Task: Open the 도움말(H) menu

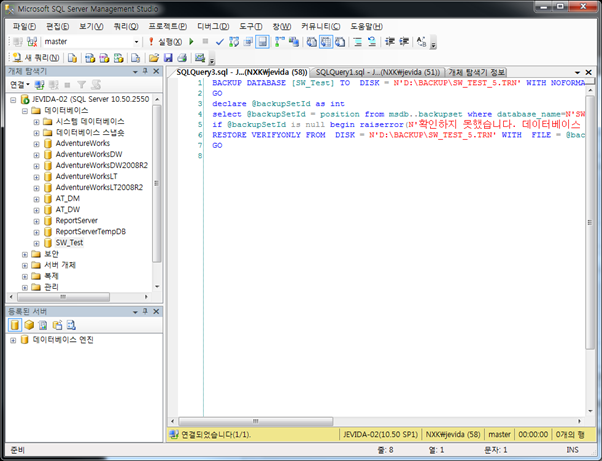Action: [366, 26]
